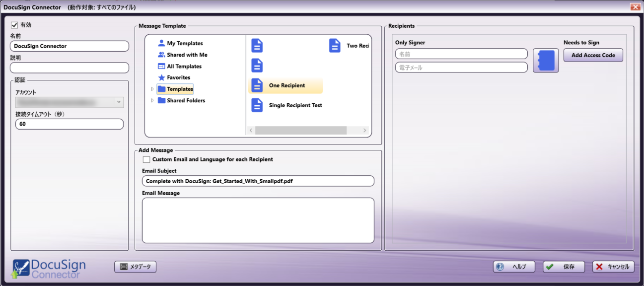Close the DocuSign Connector window
The width and height of the screenshot is (644, 286).
point(635,7)
